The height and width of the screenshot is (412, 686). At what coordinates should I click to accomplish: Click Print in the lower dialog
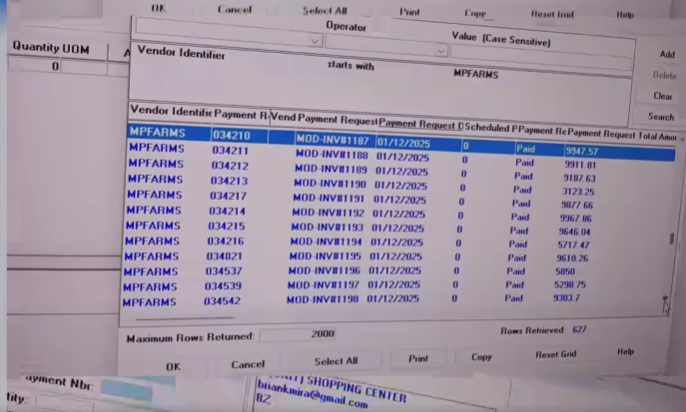[x=418, y=359]
